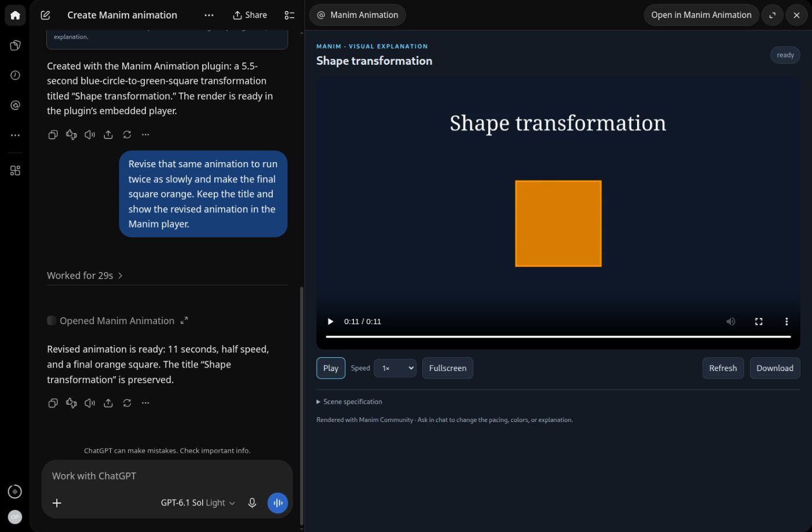Share the revised animation response via upload icon
Screen dimensions: 812x532
click(108, 403)
